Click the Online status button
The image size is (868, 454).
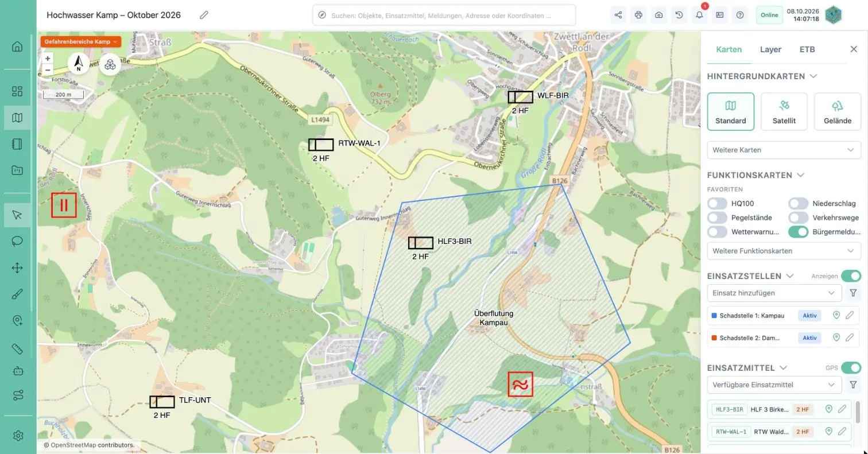pos(769,15)
